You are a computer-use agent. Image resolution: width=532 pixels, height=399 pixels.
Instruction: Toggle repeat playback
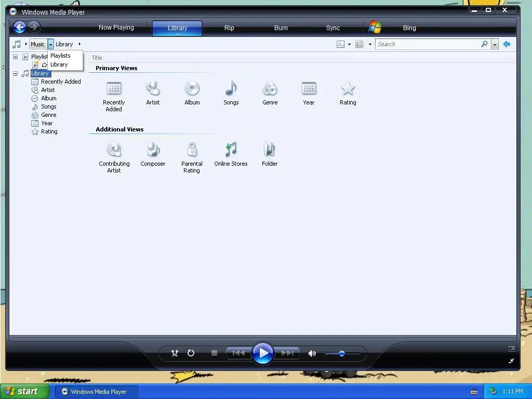[191, 353]
